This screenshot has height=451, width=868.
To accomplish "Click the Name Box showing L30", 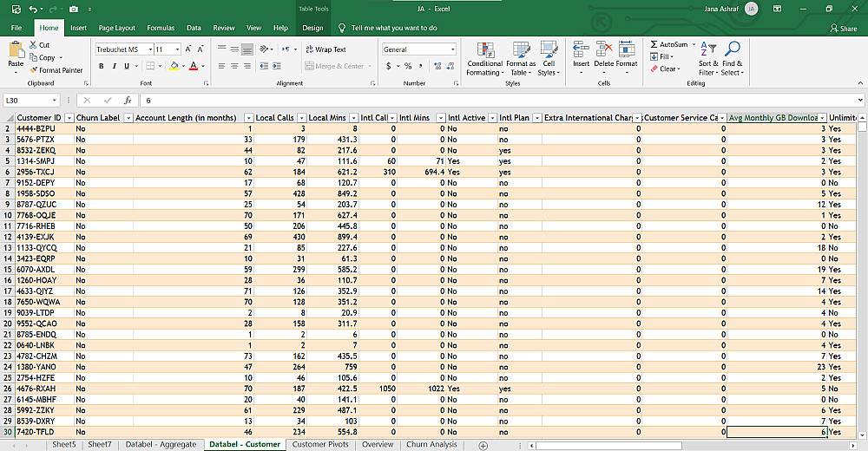I will 26,101.
